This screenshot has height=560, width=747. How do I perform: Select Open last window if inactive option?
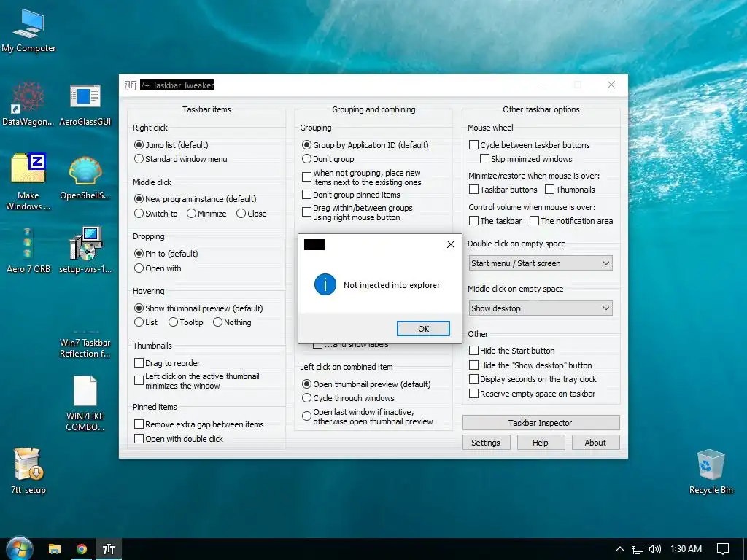[x=368, y=416]
